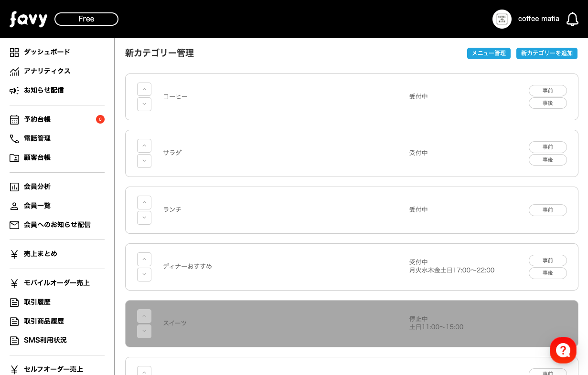Open アナリティクス chart icon in sidebar
The height and width of the screenshot is (375, 588).
point(14,71)
